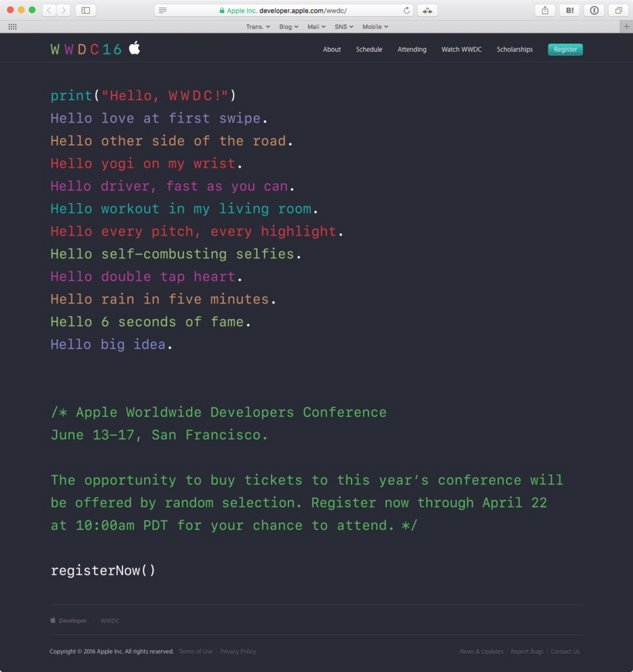Click the teal Register button
Screen dimensions: 633x672
click(x=565, y=49)
